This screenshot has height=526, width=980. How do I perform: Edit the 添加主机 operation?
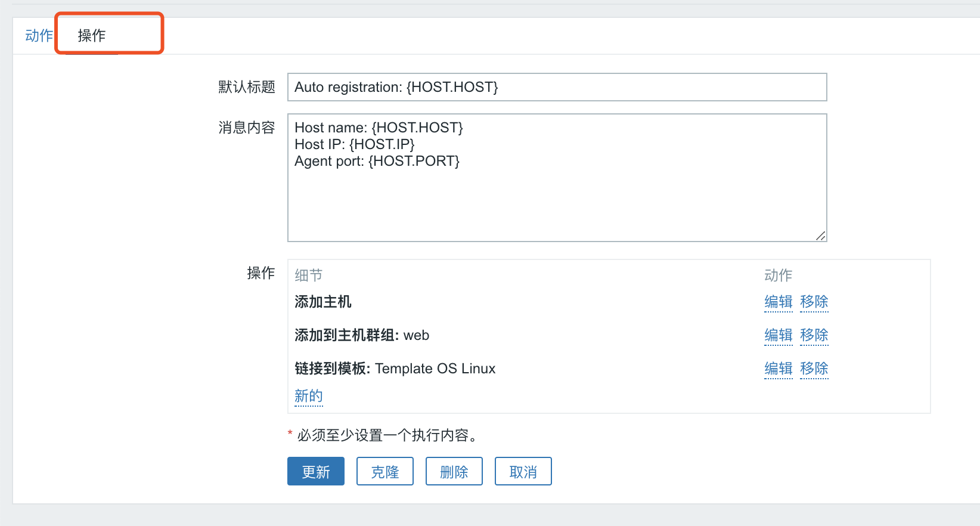click(x=779, y=302)
